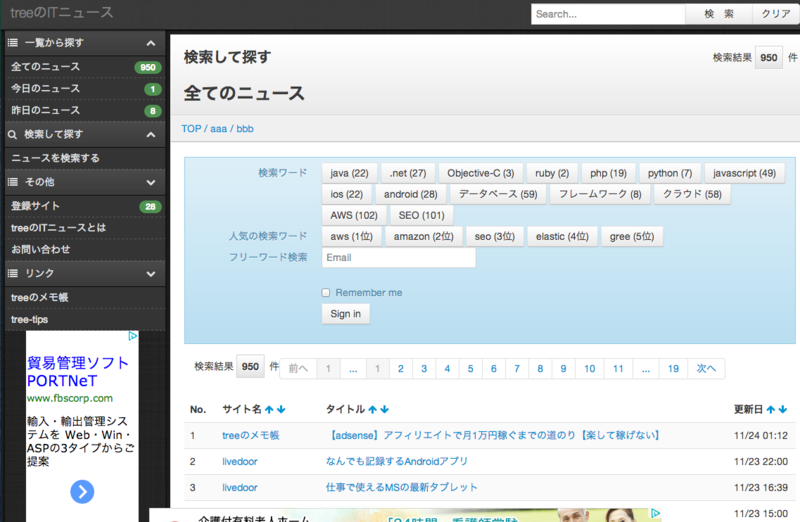800x522 pixels.
Task: Click the Sign in button
Action: click(x=345, y=314)
